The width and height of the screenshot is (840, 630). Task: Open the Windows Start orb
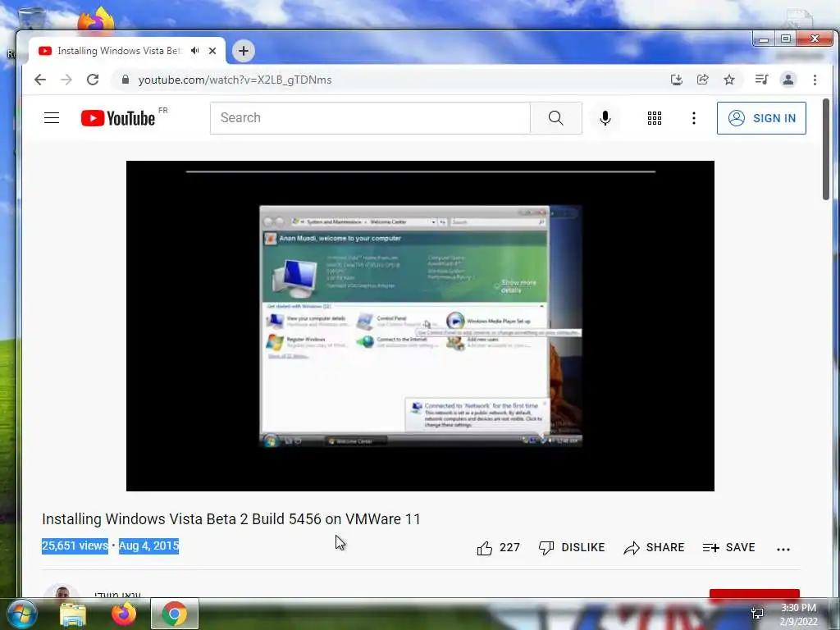(x=22, y=614)
